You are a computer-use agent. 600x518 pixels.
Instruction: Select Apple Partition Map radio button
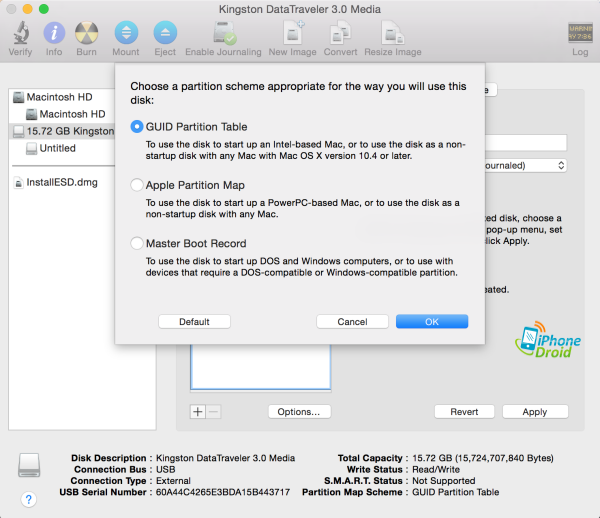(137, 185)
